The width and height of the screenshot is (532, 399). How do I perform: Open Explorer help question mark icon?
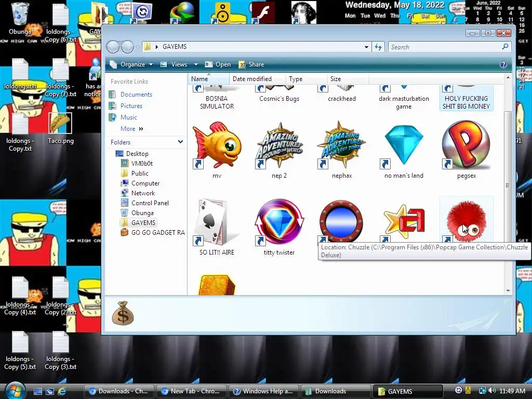click(x=503, y=64)
